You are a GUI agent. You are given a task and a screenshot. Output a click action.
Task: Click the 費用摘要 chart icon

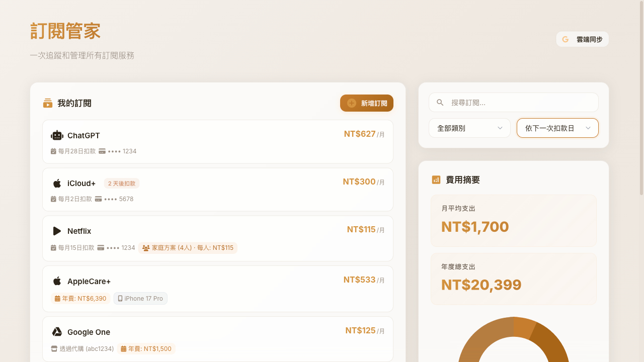436,179
